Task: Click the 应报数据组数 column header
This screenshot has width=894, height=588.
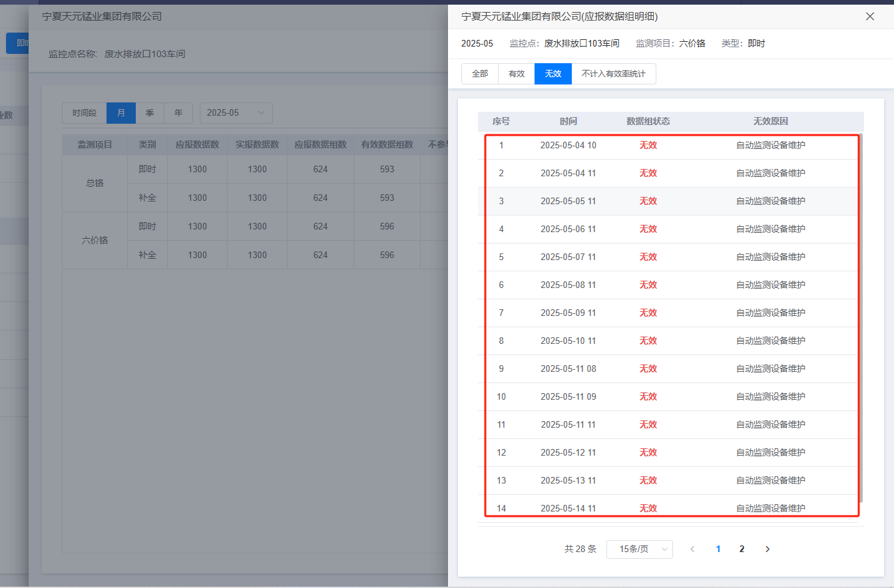Action: click(x=320, y=144)
